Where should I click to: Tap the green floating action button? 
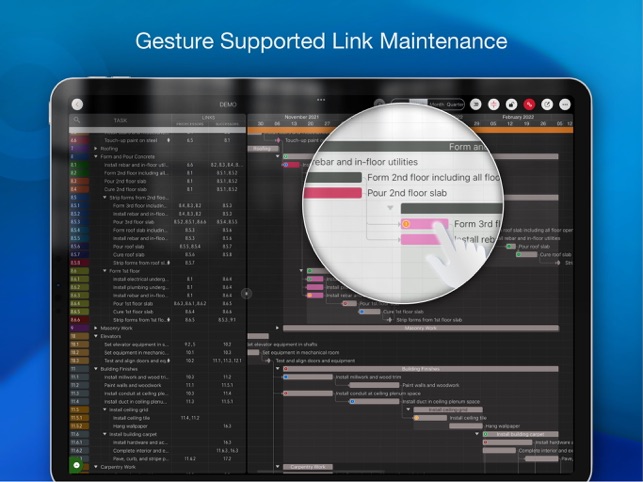point(78,465)
